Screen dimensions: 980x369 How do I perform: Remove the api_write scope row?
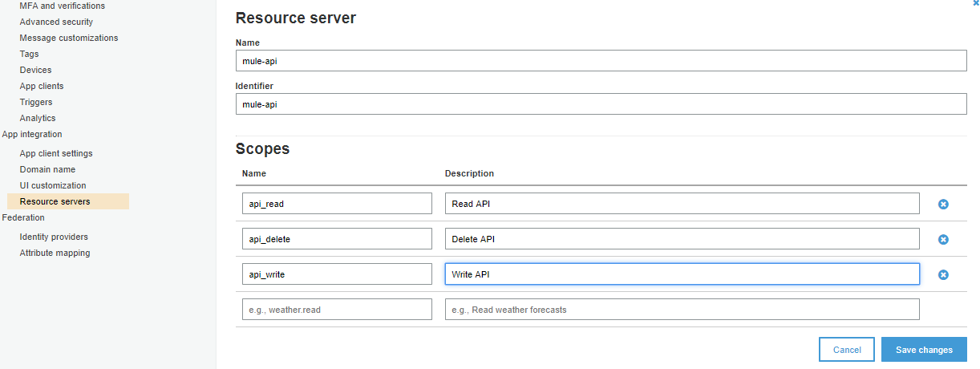(x=943, y=274)
